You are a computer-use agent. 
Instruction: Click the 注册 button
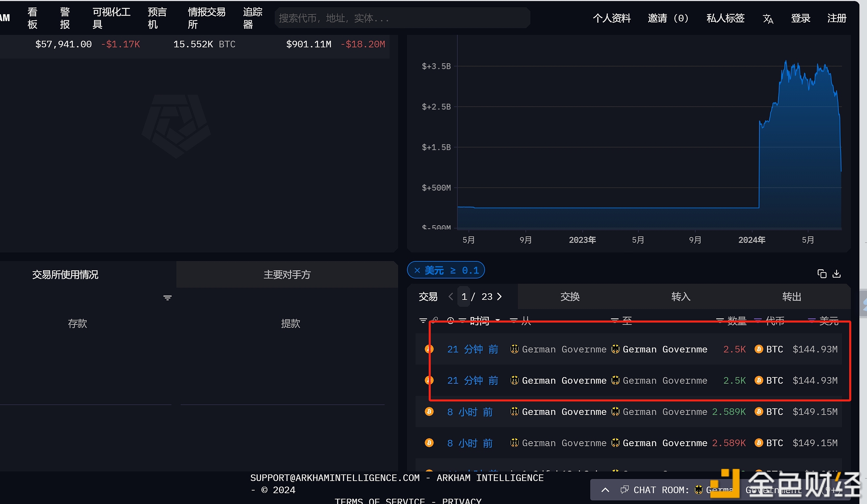(x=837, y=18)
